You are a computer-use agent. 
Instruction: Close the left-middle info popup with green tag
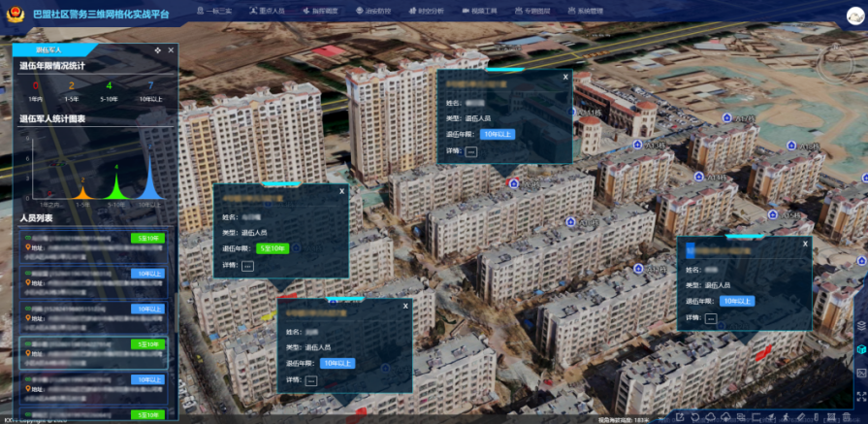pyautogui.click(x=341, y=191)
